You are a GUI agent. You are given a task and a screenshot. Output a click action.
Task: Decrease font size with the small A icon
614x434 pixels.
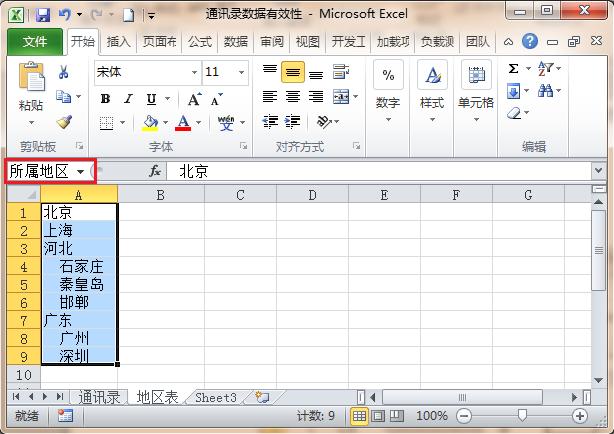(x=217, y=99)
